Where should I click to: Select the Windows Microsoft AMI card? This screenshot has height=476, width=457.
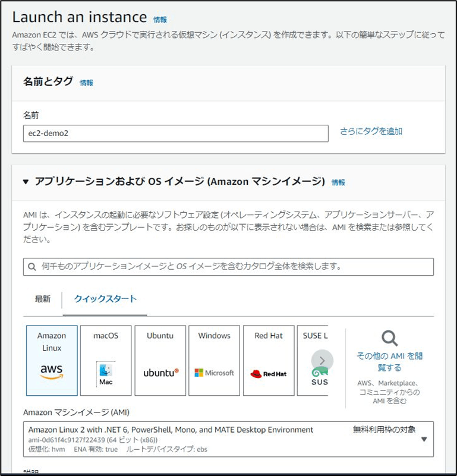pos(214,360)
